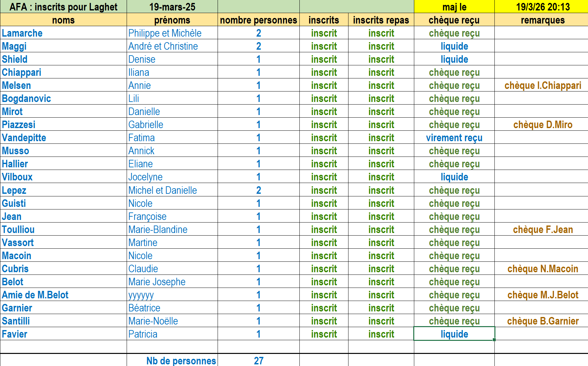Viewport: 588px width, 366px height.
Task: Click the remark cell 'chèque D.Miro'
Action: (x=543, y=125)
